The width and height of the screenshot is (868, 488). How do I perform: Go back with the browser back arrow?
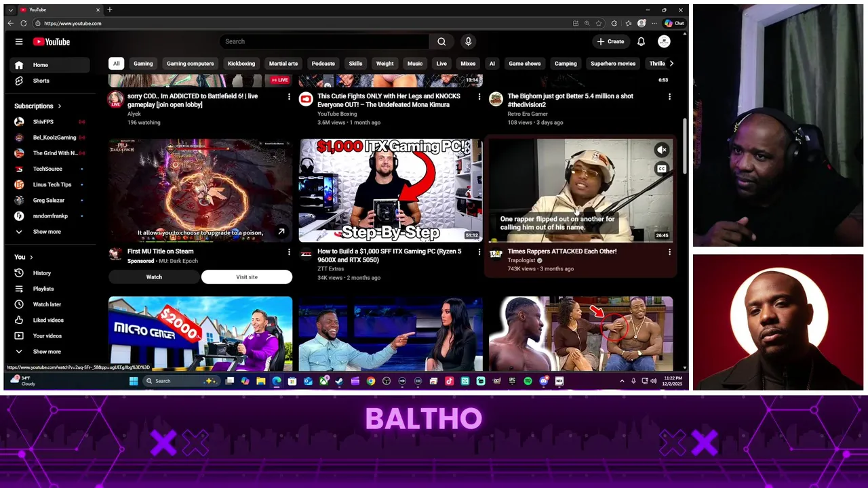10,23
